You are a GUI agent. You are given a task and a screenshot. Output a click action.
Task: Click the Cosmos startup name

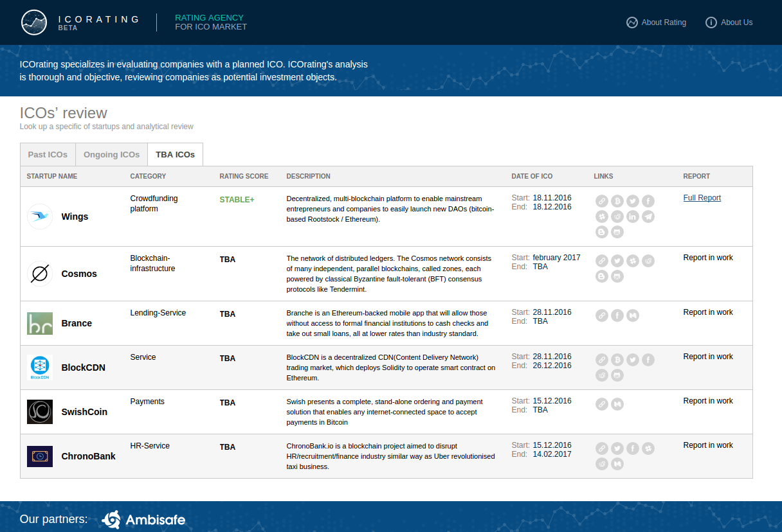pos(79,274)
